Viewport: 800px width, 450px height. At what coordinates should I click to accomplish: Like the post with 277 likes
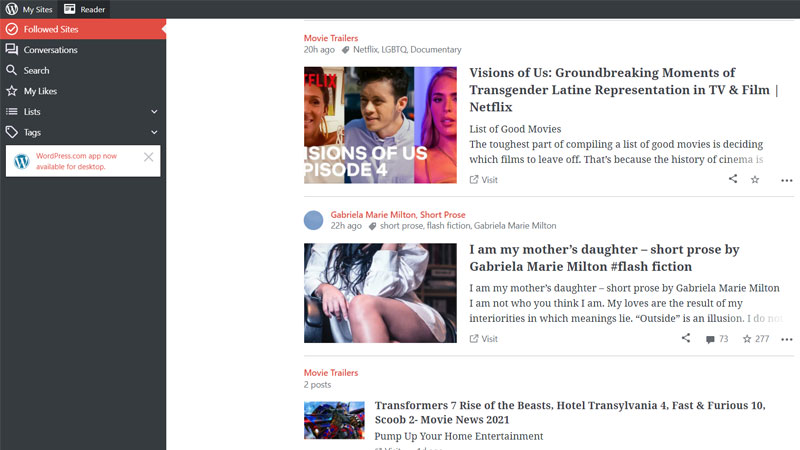(756, 339)
